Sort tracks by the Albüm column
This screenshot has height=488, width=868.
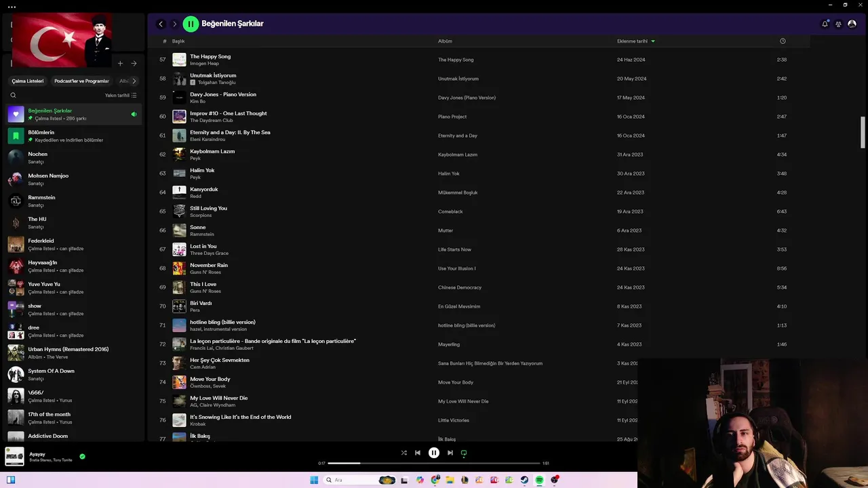445,41
